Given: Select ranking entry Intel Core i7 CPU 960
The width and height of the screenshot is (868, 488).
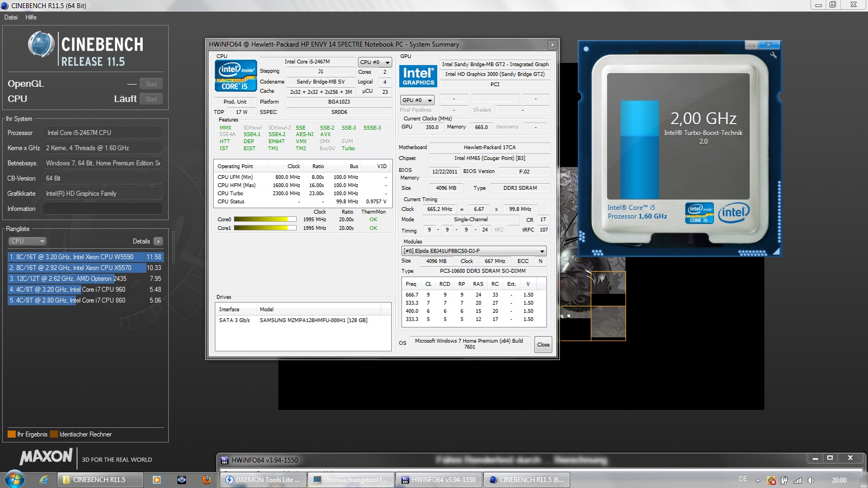Looking at the screenshot, I should pyautogui.click(x=85, y=290).
